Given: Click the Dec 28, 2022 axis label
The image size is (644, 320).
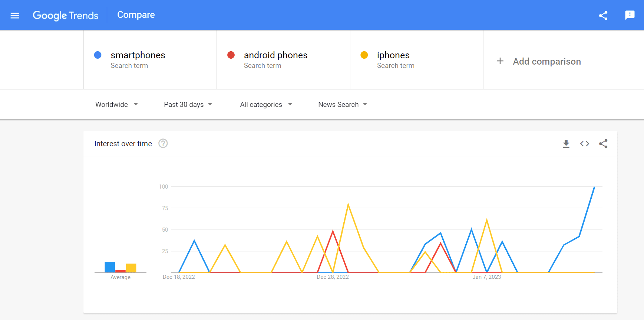Looking at the screenshot, I should click(333, 277).
